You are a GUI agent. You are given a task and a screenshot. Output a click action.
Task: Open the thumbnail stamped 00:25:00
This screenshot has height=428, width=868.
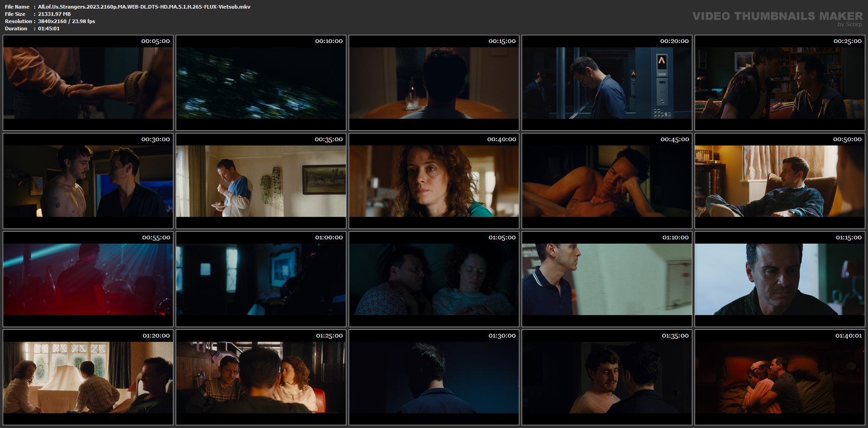coord(780,83)
